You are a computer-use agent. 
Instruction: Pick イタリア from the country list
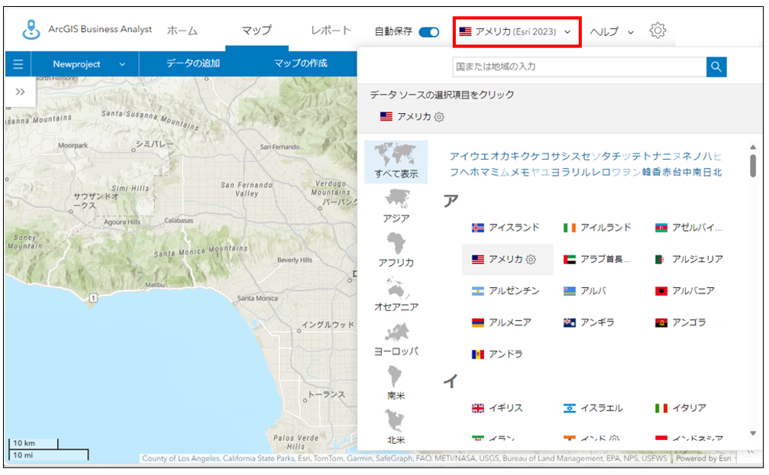click(x=681, y=408)
